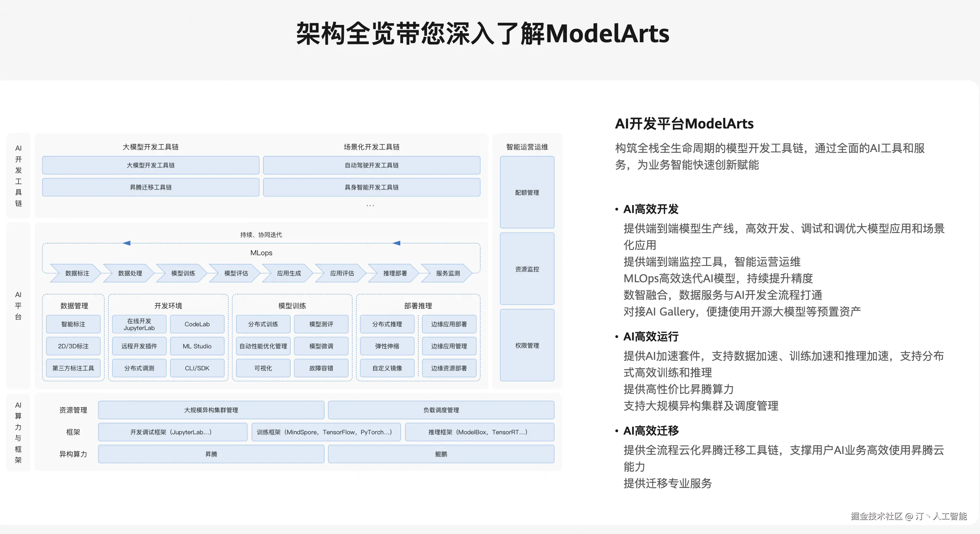Click the 服务监测 MLOps step arrow
The image size is (980, 534).
click(x=448, y=273)
